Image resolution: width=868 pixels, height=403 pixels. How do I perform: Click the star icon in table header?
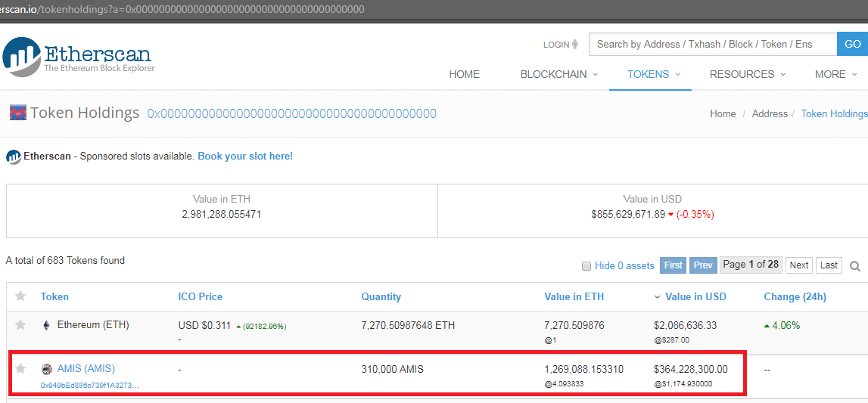coord(20,296)
